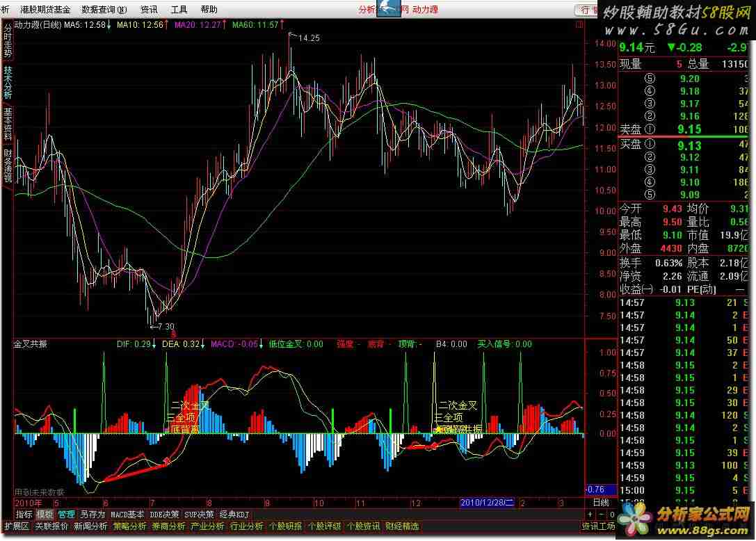
Task: Click the 卖盘 ① price 9.15
Action: tap(689, 129)
